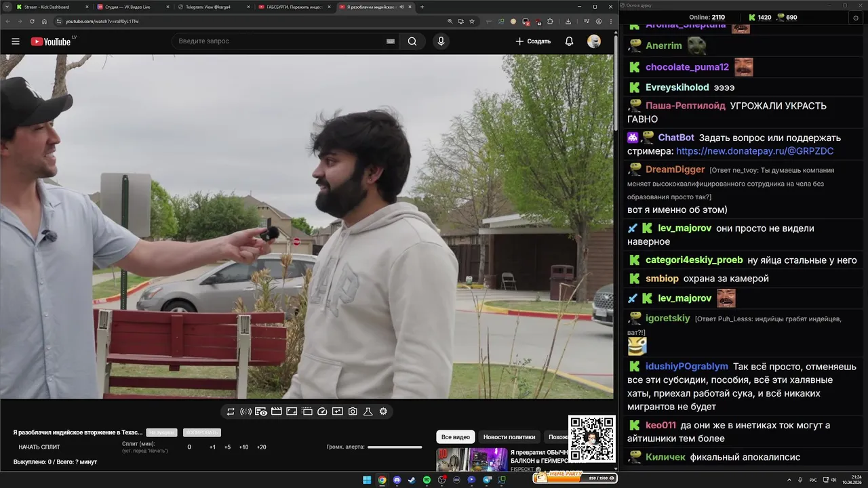This screenshot has width=868, height=488.
Task: Open Discord from the taskbar
Action: (397, 480)
